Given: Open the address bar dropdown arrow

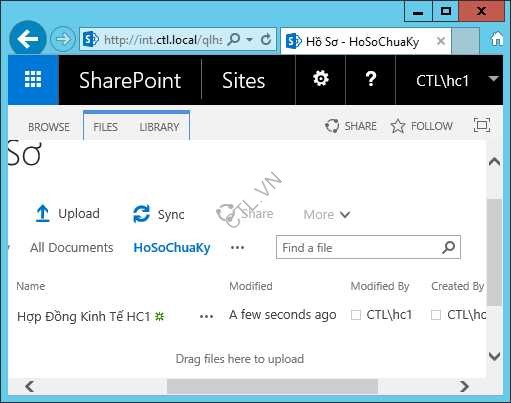Looking at the screenshot, I should click(249, 39).
